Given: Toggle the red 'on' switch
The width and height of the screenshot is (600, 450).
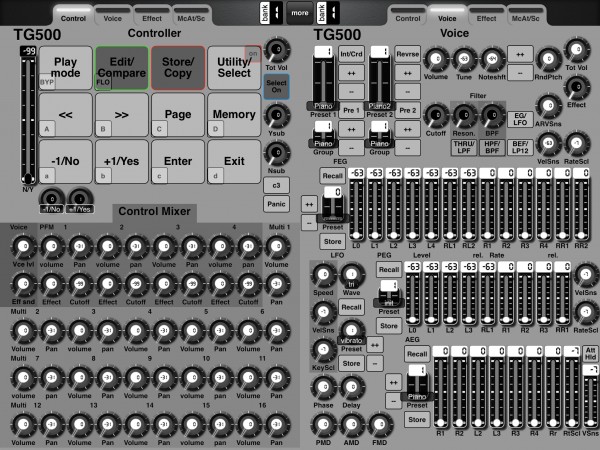Looking at the screenshot, I should tap(253, 54).
